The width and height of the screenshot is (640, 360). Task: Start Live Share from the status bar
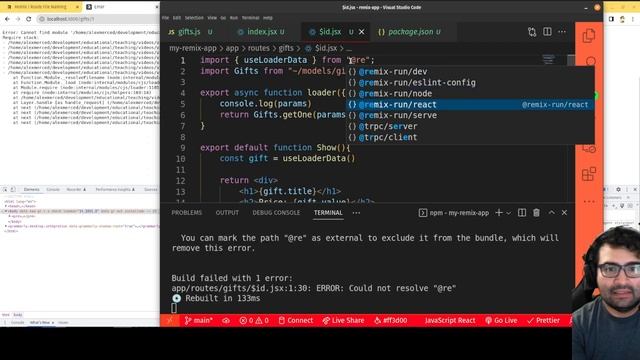tap(343, 320)
